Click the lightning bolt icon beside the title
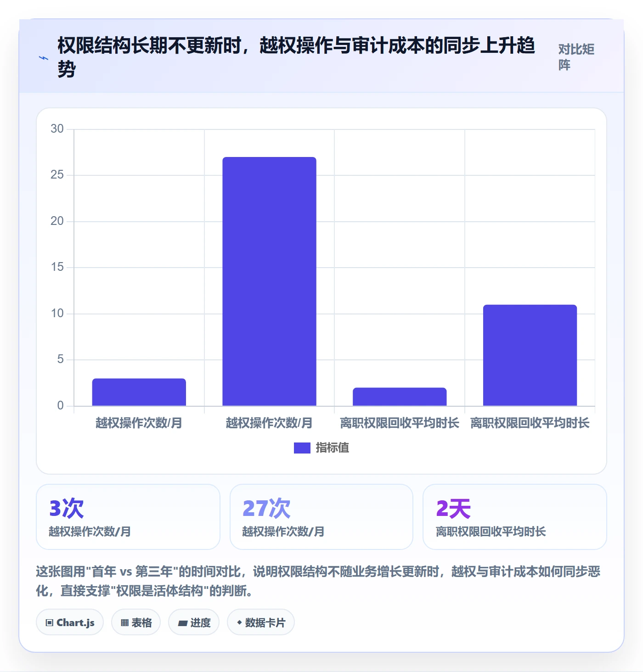 click(x=44, y=58)
